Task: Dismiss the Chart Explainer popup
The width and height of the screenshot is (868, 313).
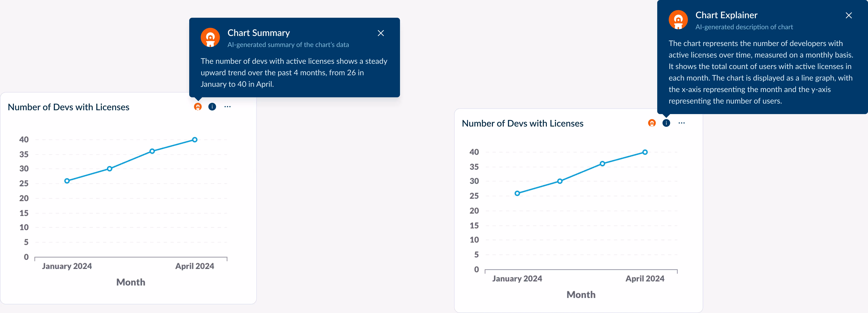Action: point(849,15)
